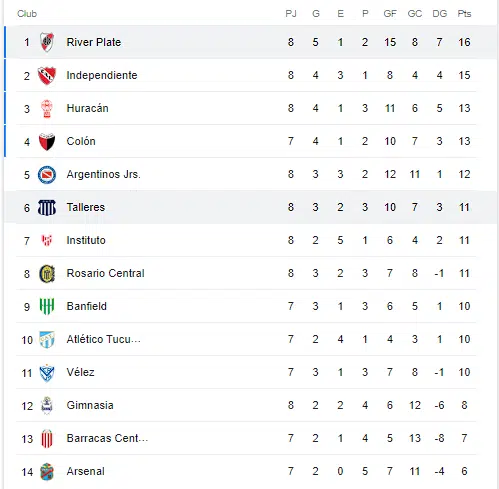The image size is (499, 489).
Task: Click the Banfield green striped crest
Action: 47,306
